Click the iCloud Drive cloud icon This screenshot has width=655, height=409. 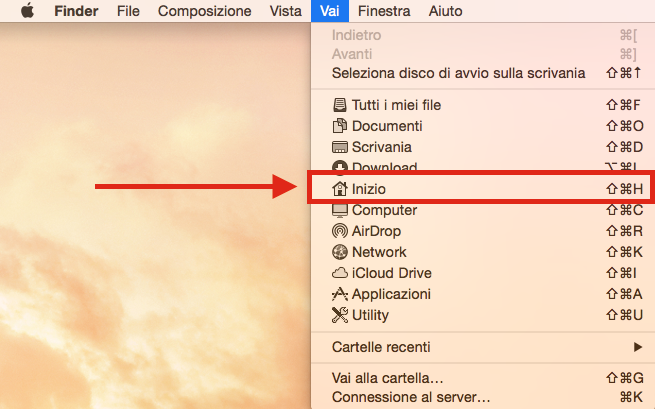[x=340, y=273]
